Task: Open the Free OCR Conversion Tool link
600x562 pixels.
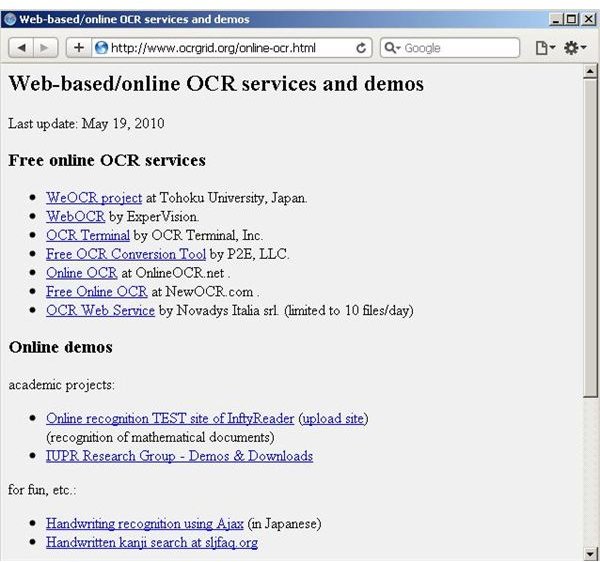Action: (126, 254)
